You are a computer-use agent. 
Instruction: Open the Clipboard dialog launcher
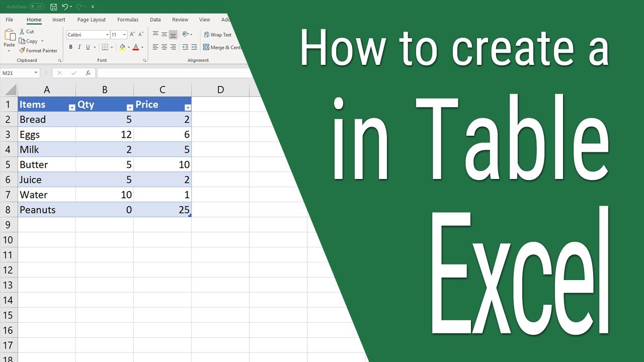(x=60, y=60)
